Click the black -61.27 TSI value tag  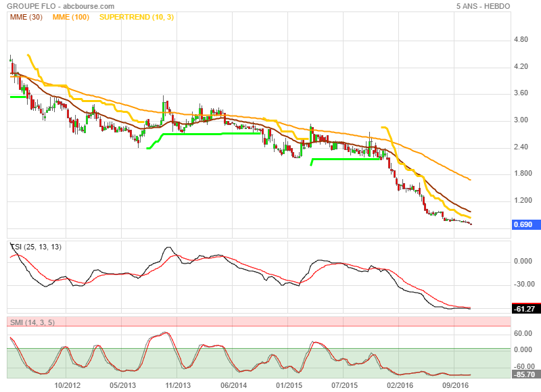(526, 309)
